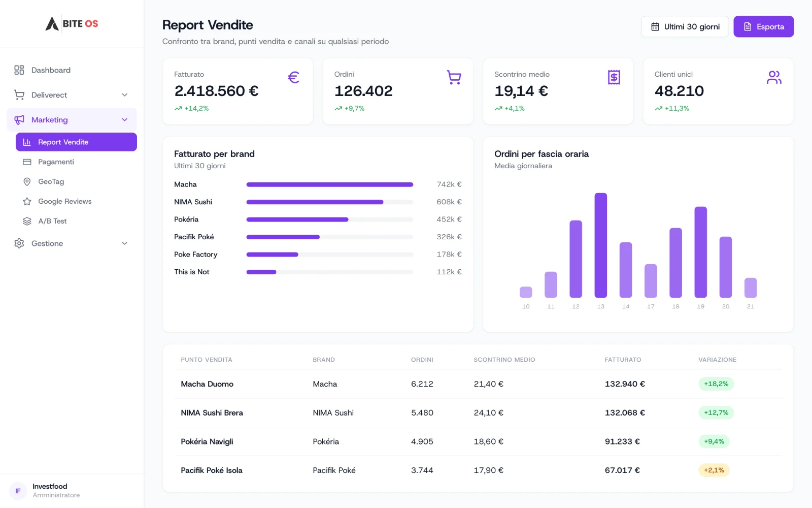Viewport: 812px width, 508px height.
Task: Click the Esporta button
Action: 764,27
